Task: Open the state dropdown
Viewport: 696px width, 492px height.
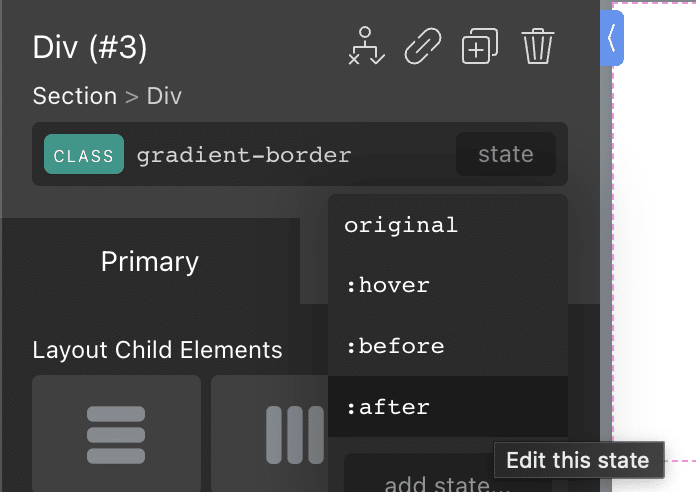Action: 506,154
